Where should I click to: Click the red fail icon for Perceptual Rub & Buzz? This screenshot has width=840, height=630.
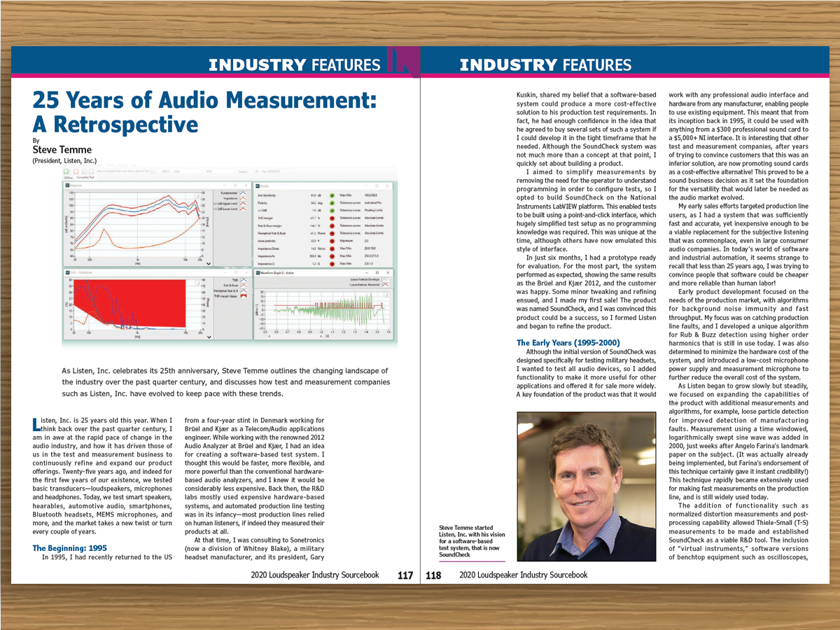(x=332, y=234)
